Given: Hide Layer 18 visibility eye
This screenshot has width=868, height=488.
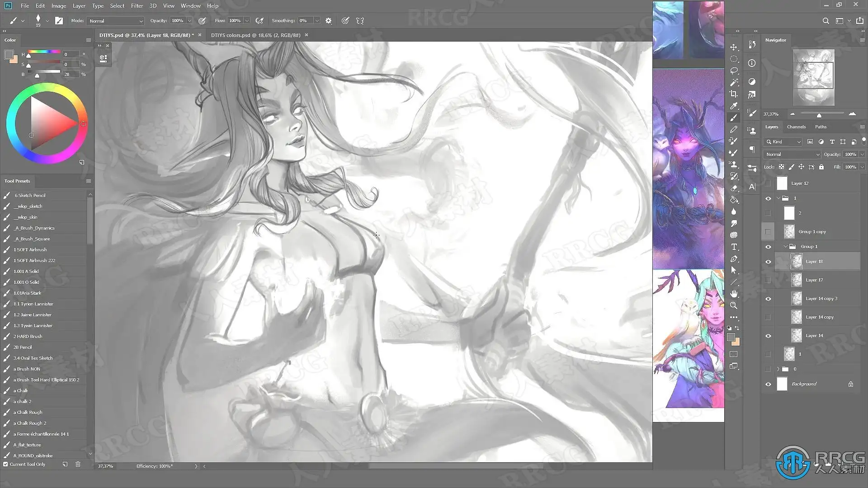Looking at the screenshot, I should (768, 262).
